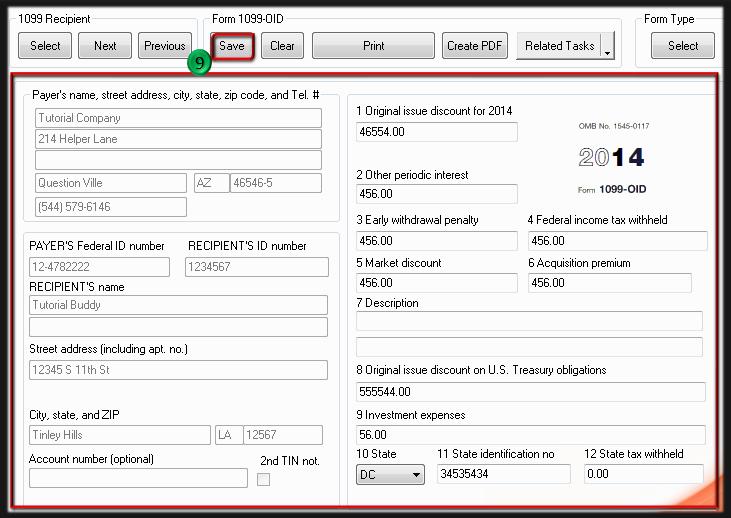Click the payer phone field (544) 579-6146
This screenshot has height=518, width=731.
coord(111,207)
